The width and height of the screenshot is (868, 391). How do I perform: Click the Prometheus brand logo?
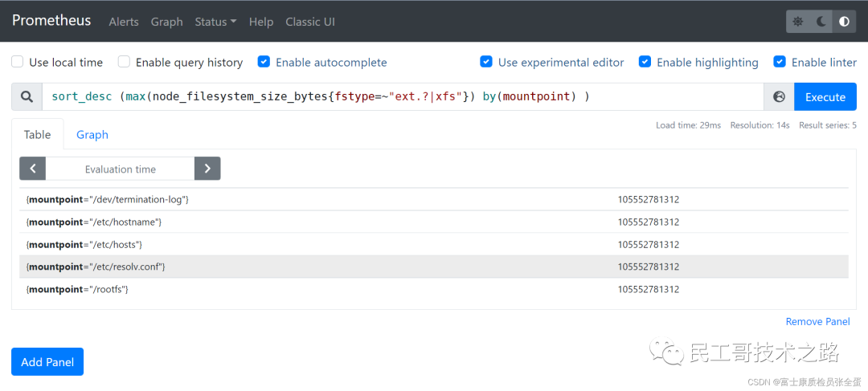tap(51, 20)
